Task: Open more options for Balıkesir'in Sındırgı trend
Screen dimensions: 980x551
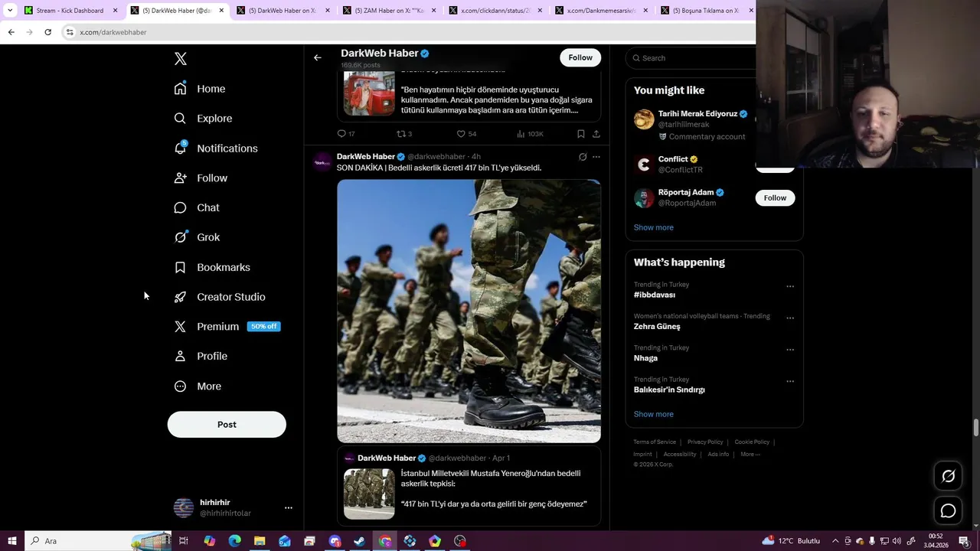Action: point(790,381)
